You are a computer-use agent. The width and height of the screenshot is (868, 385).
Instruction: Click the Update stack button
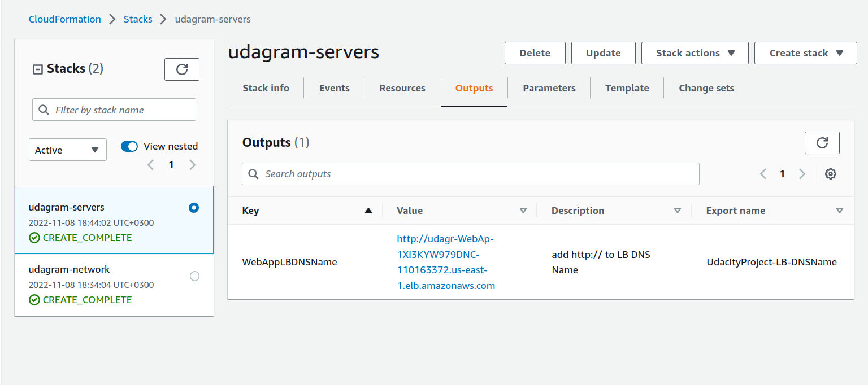click(x=604, y=53)
